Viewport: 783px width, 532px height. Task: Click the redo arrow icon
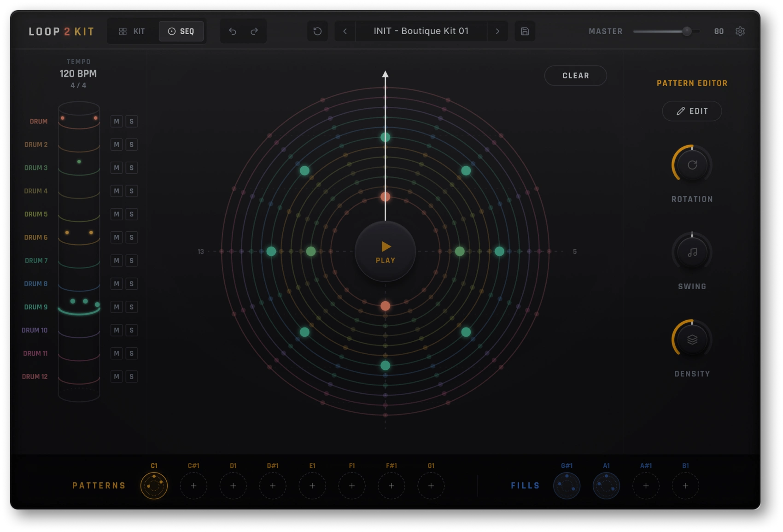click(x=254, y=31)
